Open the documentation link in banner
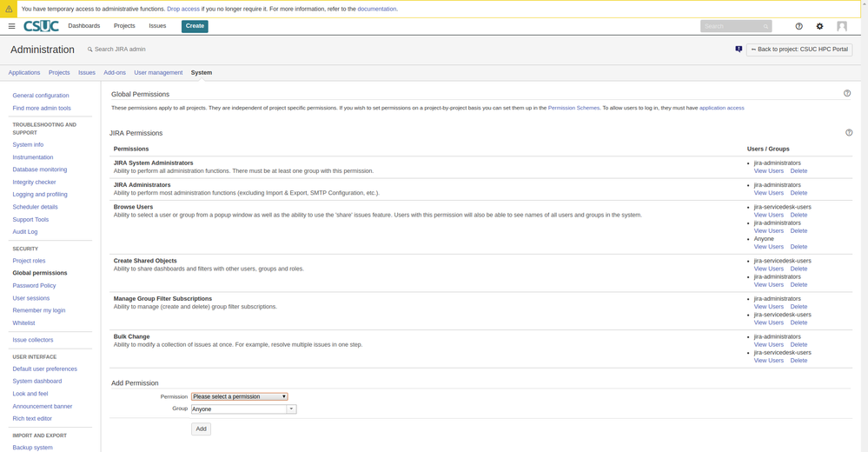This screenshot has width=868, height=452. point(377,9)
